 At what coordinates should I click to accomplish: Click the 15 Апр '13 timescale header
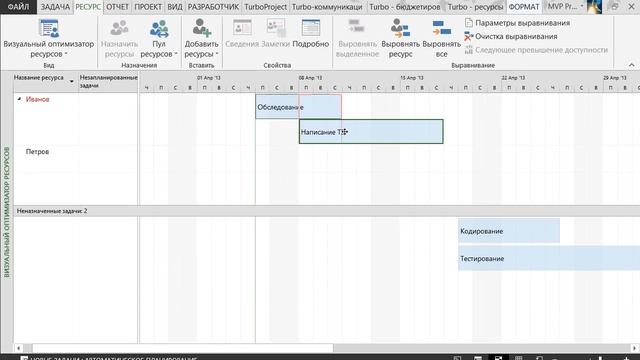click(x=412, y=78)
